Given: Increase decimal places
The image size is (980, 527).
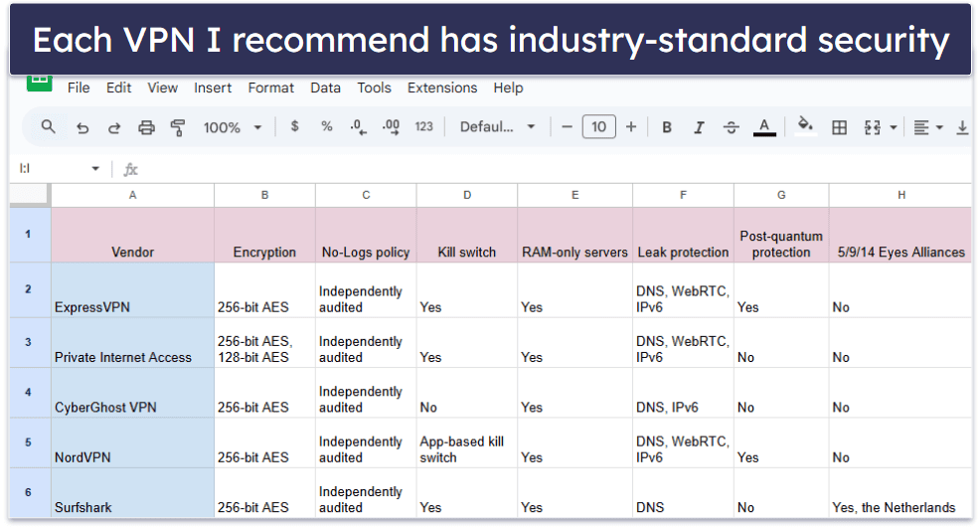Looking at the screenshot, I should (392, 127).
